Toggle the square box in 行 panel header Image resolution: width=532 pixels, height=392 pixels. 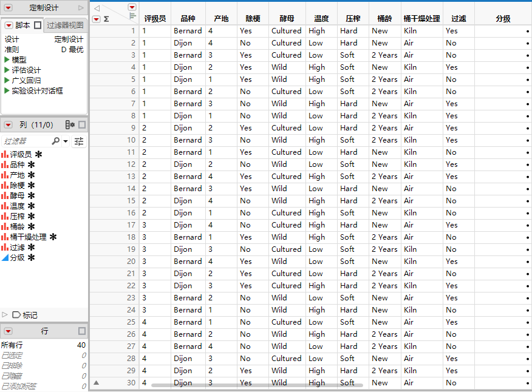[x=82, y=331]
